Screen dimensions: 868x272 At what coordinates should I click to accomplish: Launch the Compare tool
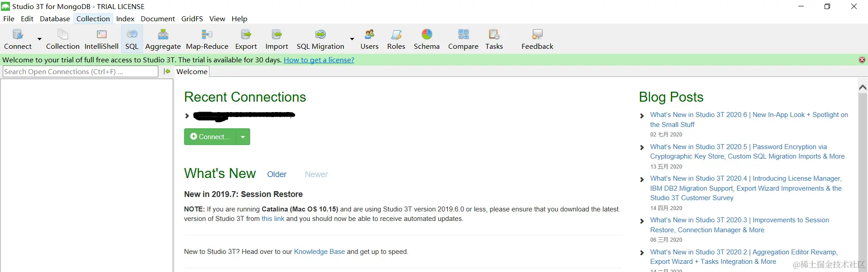pyautogui.click(x=463, y=39)
